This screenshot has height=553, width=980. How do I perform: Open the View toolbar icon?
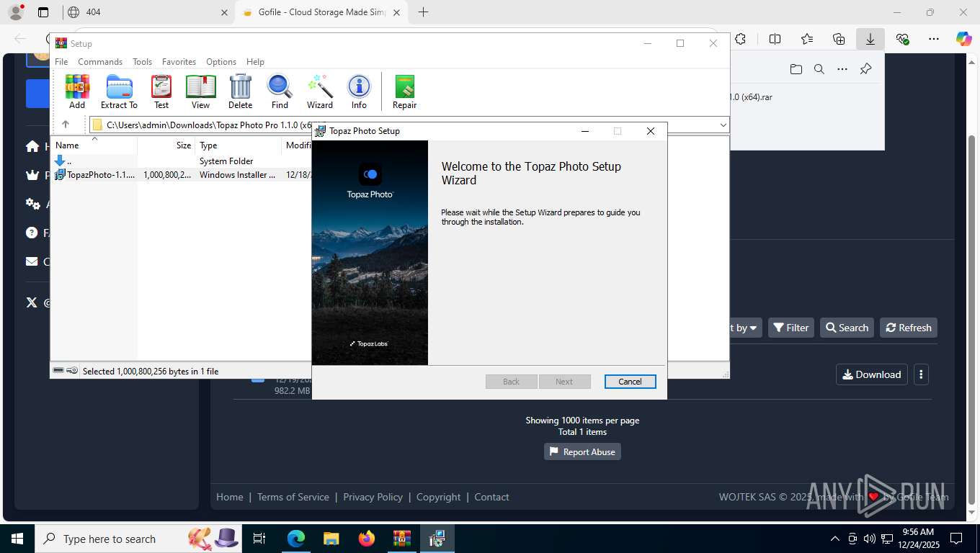(x=200, y=91)
